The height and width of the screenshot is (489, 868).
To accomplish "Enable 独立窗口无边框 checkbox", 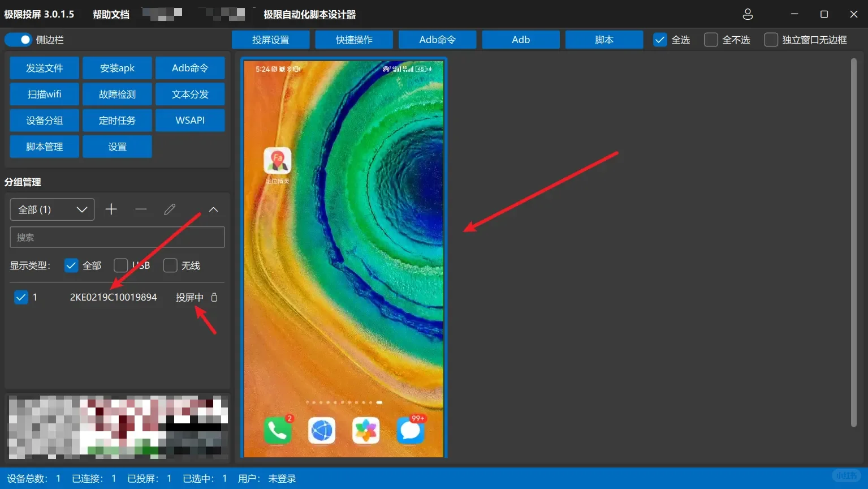I will pyautogui.click(x=771, y=40).
